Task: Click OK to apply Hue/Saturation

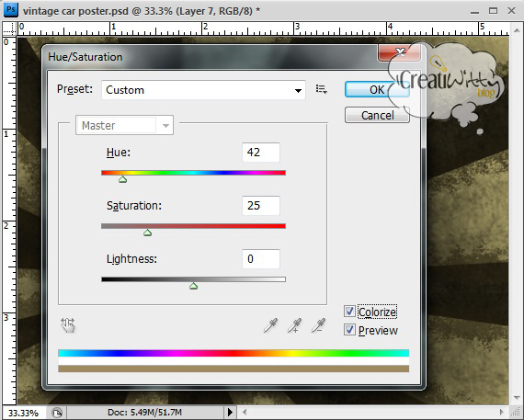Action: [x=377, y=89]
